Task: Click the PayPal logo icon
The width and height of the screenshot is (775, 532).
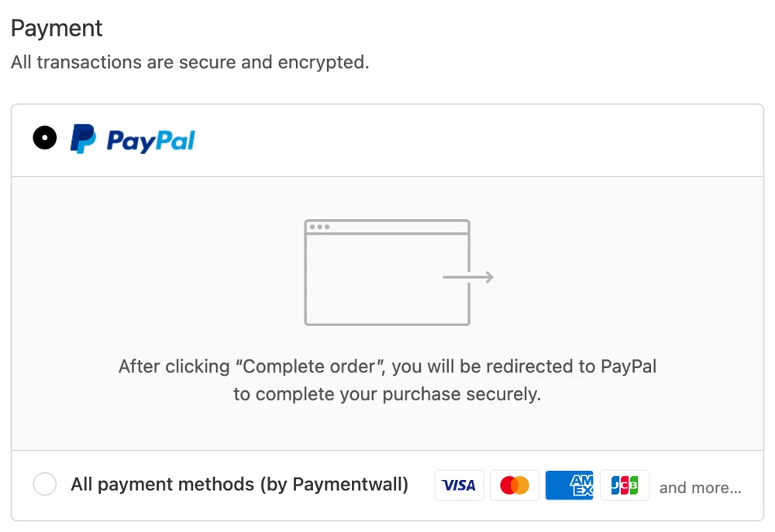Action: (132, 138)
